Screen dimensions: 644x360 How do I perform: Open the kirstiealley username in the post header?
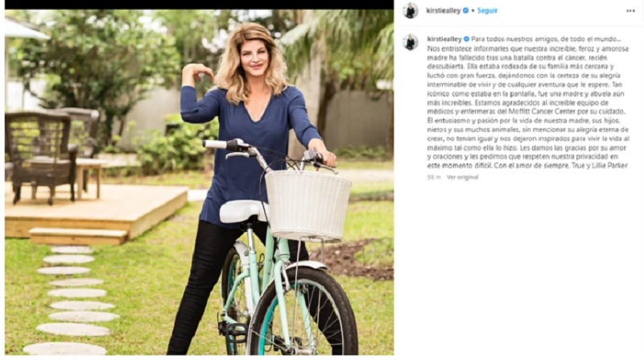tap(444, 10)
